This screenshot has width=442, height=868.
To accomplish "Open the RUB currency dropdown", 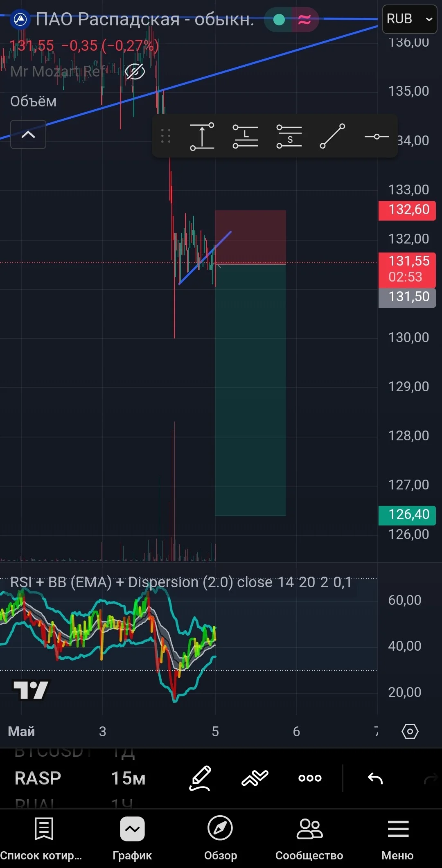I will pyautogui.click(x=410, y=19).
